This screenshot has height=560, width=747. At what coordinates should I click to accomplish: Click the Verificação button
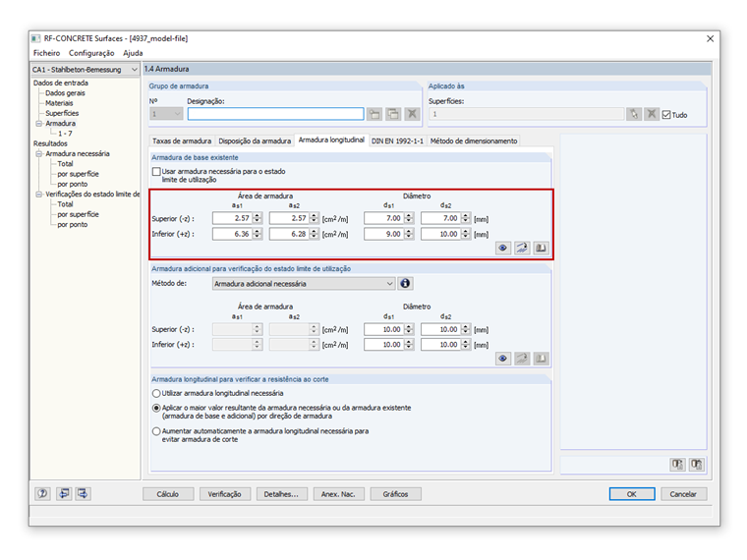tap(225, 494)
